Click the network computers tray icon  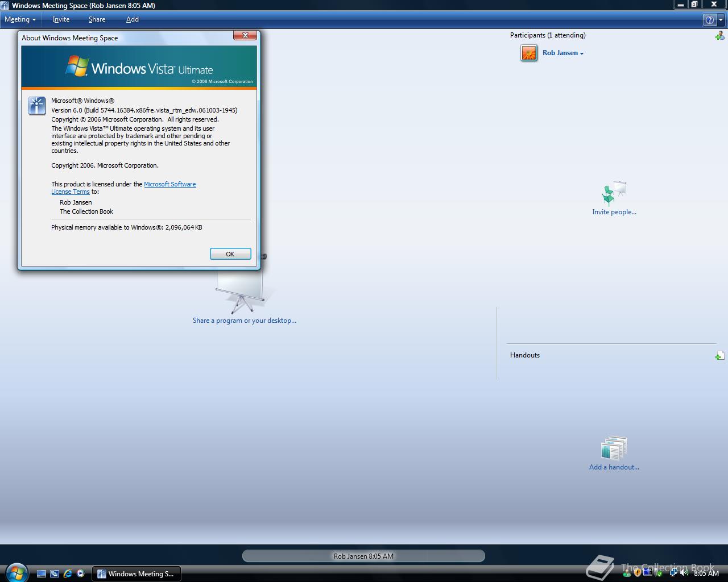point(673,573)
